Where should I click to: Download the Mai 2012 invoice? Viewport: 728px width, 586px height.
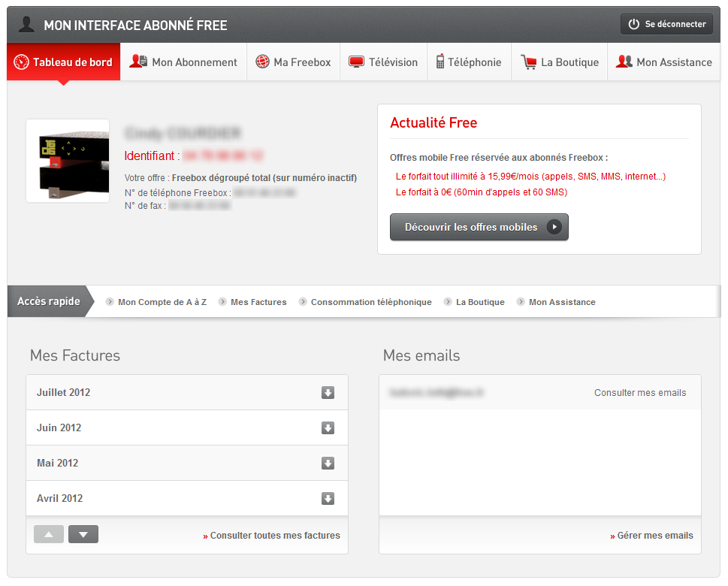(x=328, y=464)
